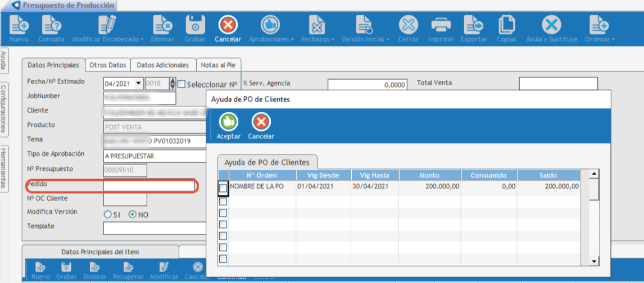
Task: Click the Anula y Sustituye icon
Action: (x=551, y=25)
